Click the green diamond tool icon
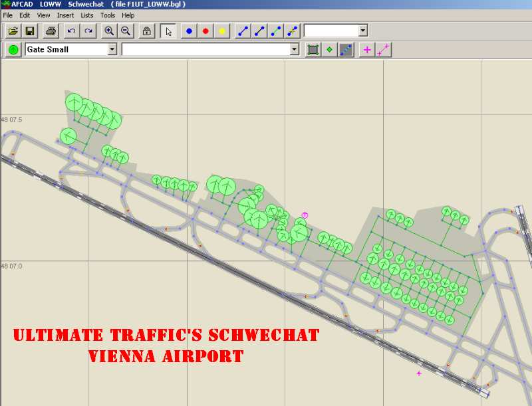 329,50
